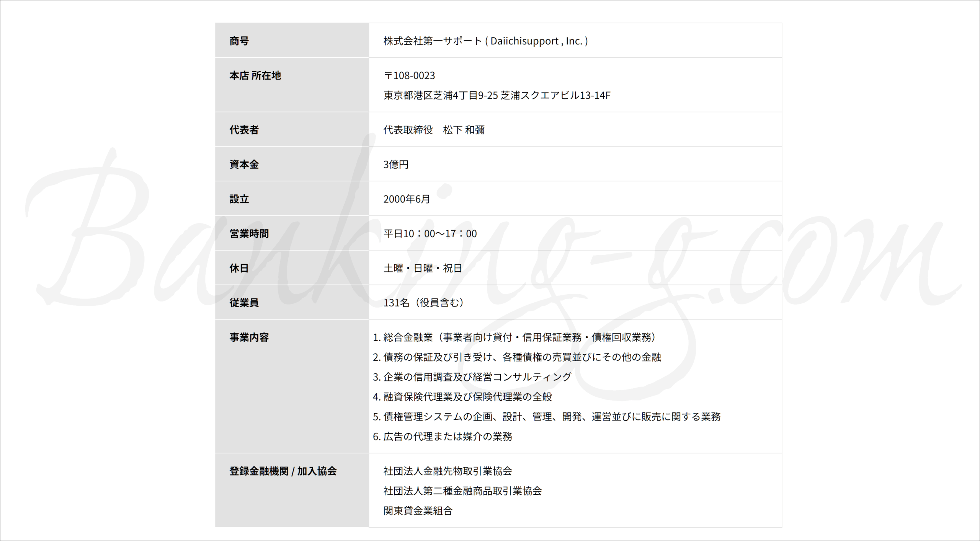This screenshot has width=980, height=541.
Task: Click the 登録金融機関 / 加入協会 label
Action: point(283,471)
